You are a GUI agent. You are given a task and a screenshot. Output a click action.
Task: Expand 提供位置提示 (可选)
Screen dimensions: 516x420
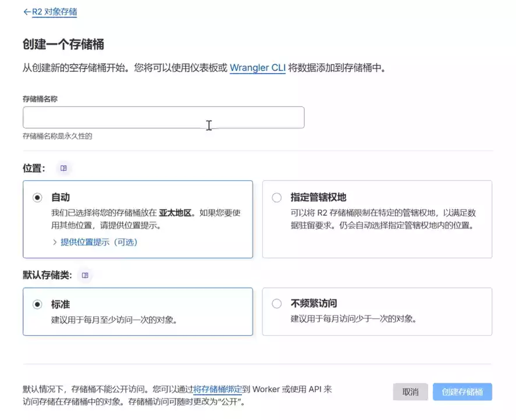point(99,242)
